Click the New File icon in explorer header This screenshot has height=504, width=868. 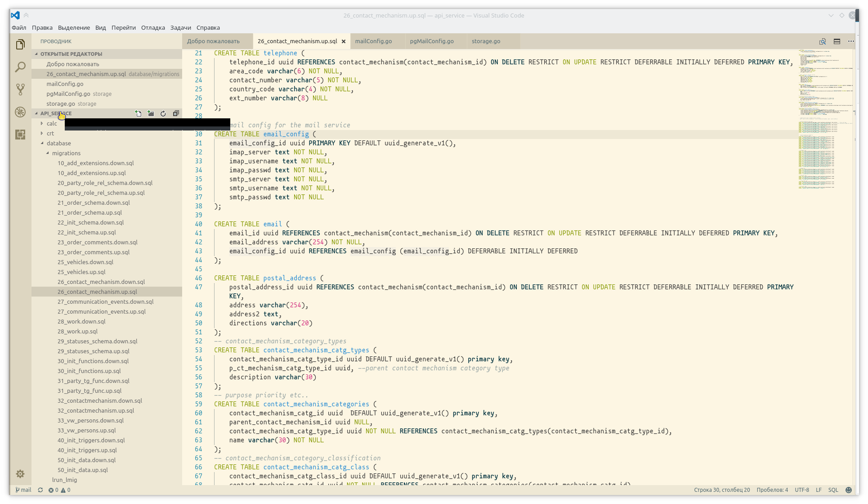point(139,113)
